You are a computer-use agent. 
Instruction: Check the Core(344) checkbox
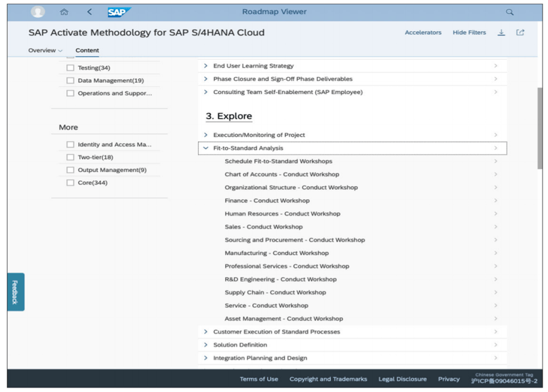pos(70,182)
